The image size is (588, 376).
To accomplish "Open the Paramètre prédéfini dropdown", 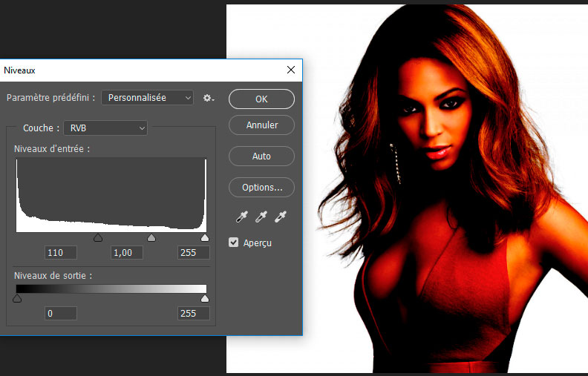I will pos(147,98).
